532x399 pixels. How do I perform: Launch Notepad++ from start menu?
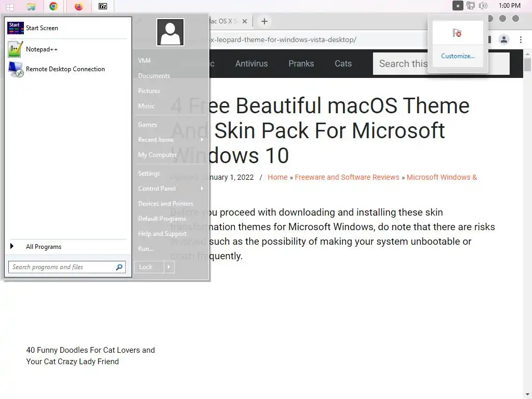(67, 49)
